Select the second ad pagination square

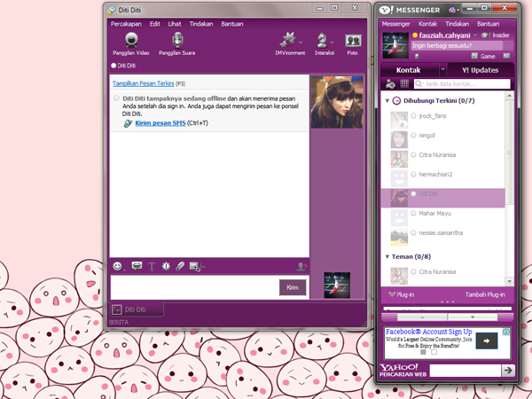tap(434, 352)
